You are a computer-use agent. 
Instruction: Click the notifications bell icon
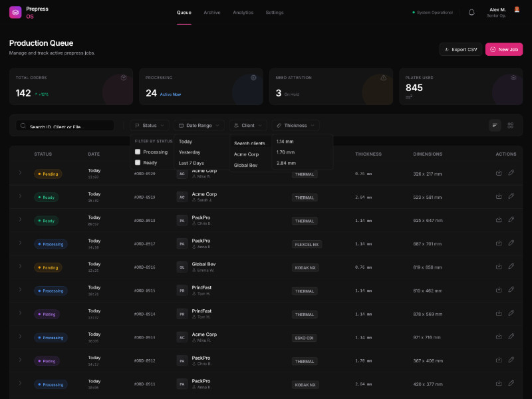[x=471, y=12]
